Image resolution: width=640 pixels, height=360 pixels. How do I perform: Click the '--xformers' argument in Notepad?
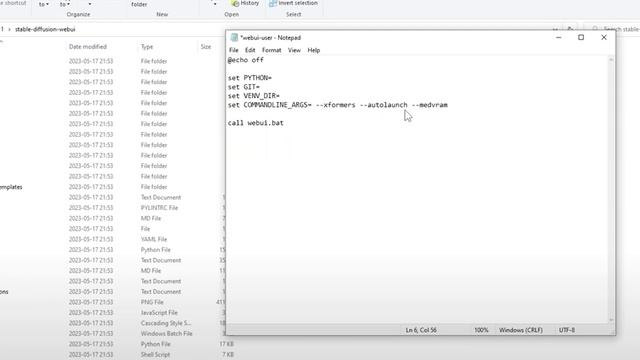pyautogui.click(x=336, y=105)
